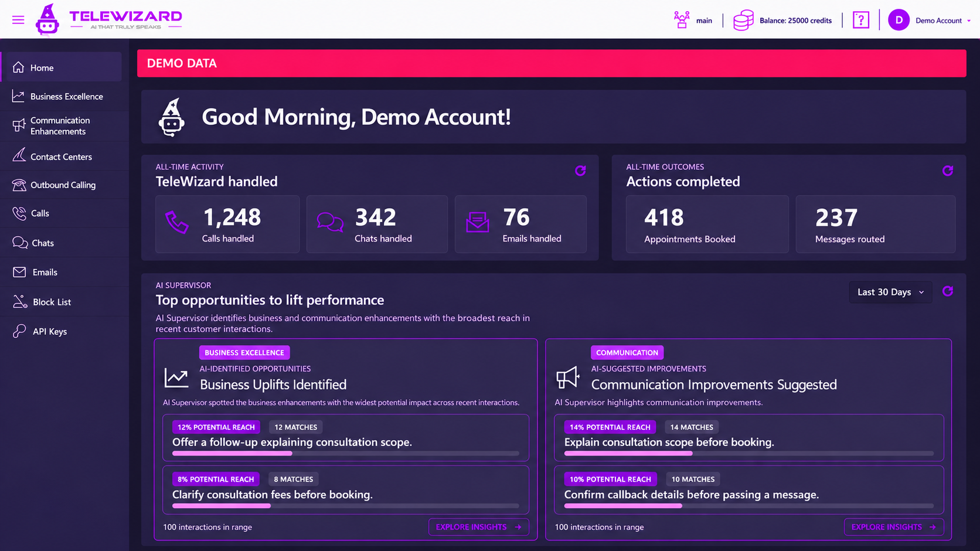
Task: Click the Communication Improvements megaphone icon
Action: coord(567,377)
